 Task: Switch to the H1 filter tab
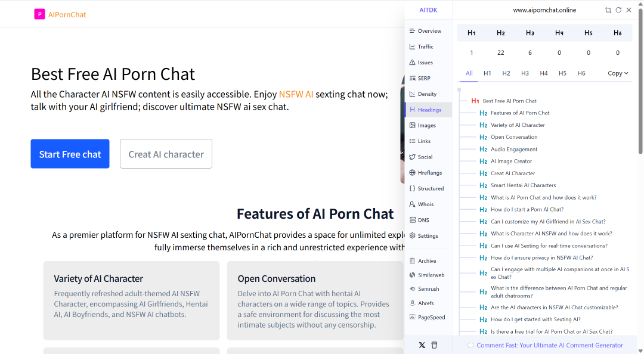[x=487, y=73]
